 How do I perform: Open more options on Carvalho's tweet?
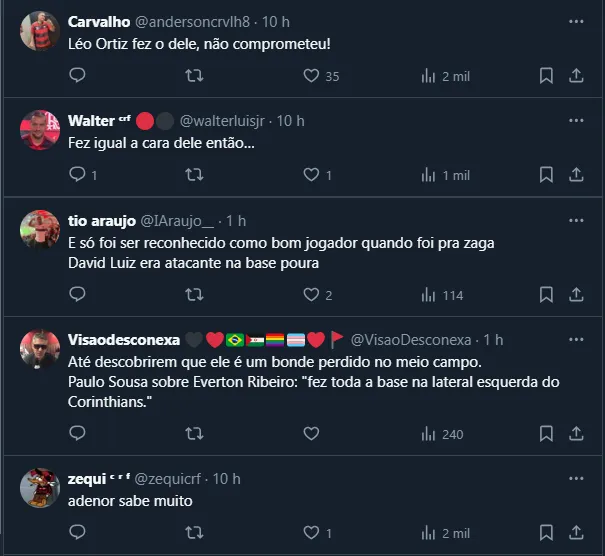click(576, 21)
